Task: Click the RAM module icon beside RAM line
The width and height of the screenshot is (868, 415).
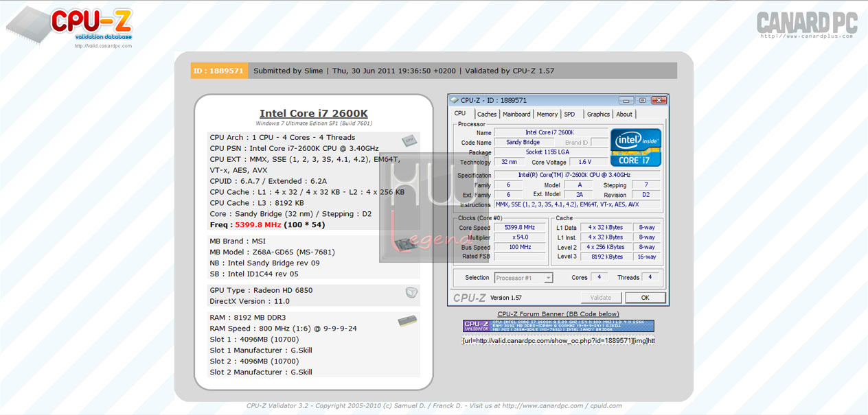Action: tap(407, 320)
